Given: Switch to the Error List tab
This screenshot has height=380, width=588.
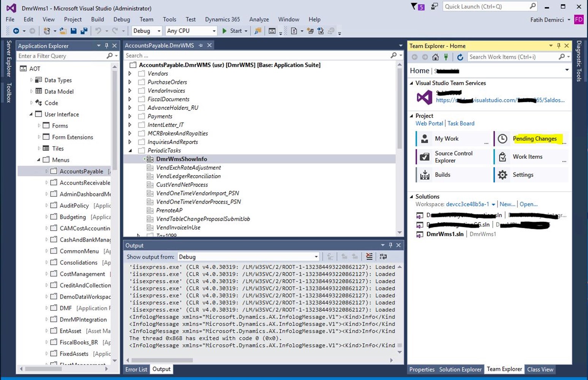Looking at the screenshot, I should (x=136, y=369).
